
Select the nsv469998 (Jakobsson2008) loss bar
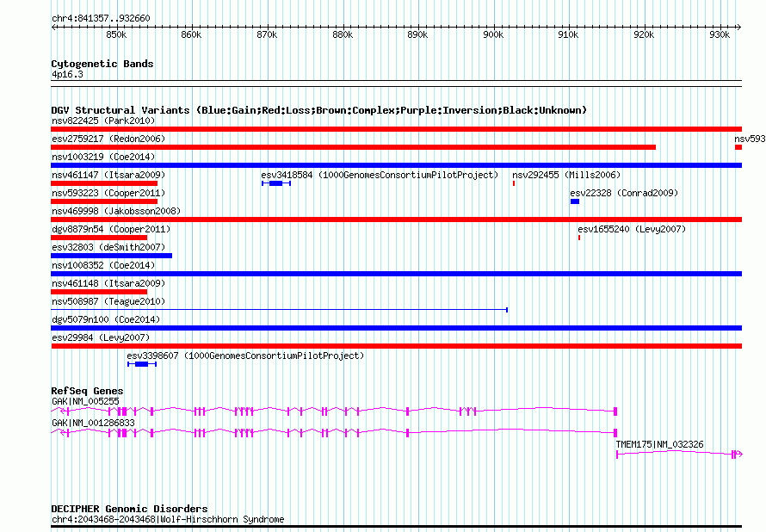396,220
